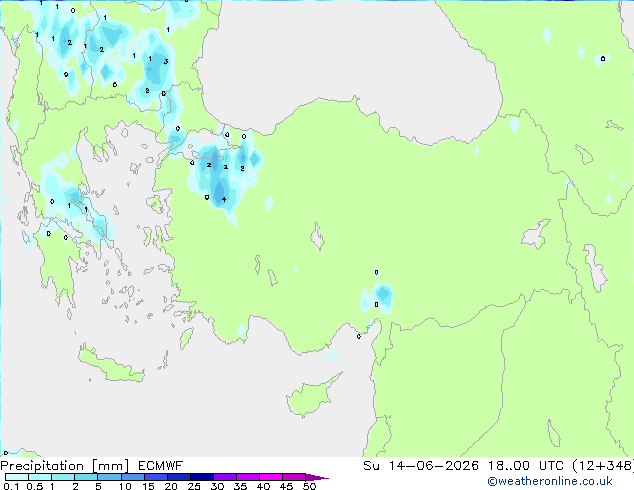Click the 0.1–0.5 mm legend color box

click(x=17, y=477)
